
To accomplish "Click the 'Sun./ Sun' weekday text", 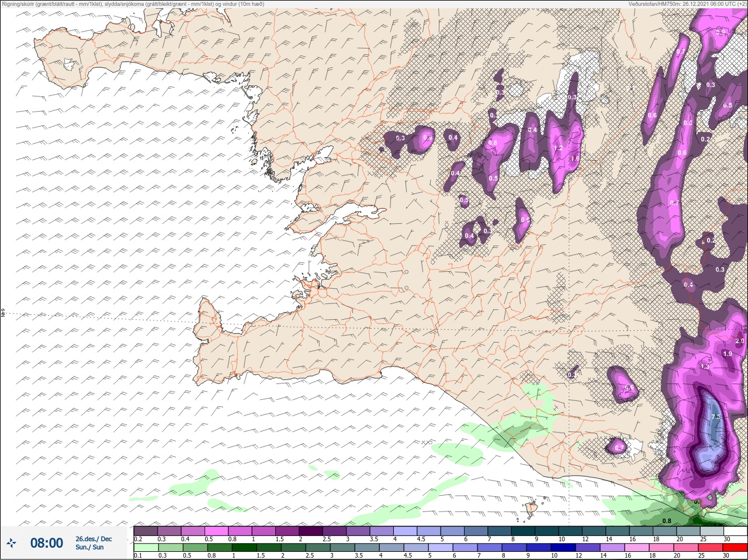I will [x=89, y=547].
